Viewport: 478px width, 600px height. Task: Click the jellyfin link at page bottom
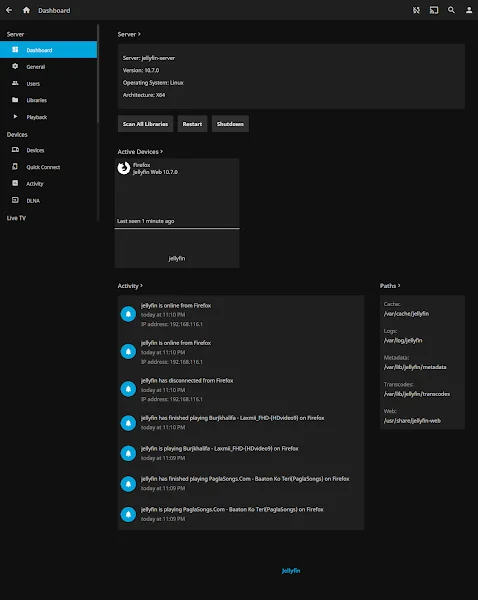291,571
